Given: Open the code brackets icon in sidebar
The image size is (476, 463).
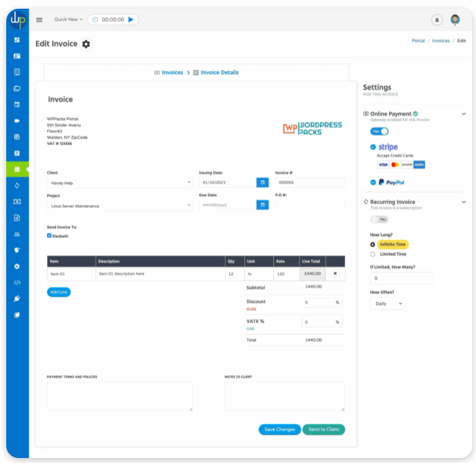Looking at the screenshot, I should click(17, 283).
